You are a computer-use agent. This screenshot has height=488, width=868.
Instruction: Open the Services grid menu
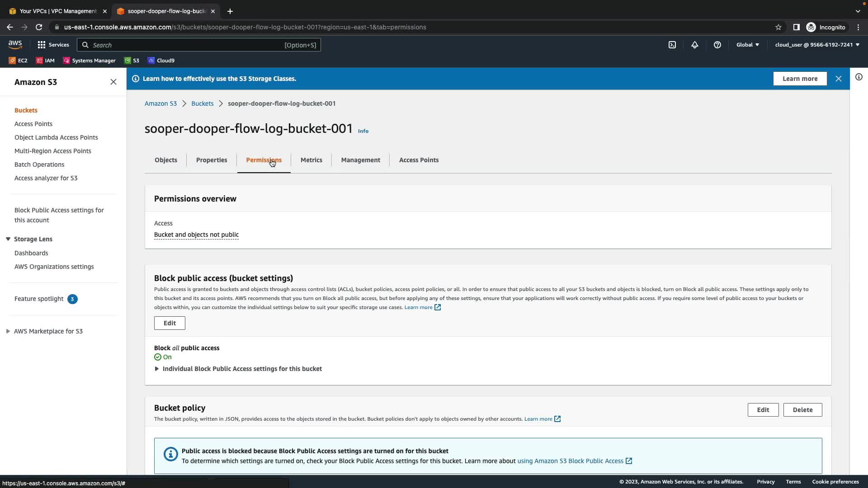pos(53,45)
